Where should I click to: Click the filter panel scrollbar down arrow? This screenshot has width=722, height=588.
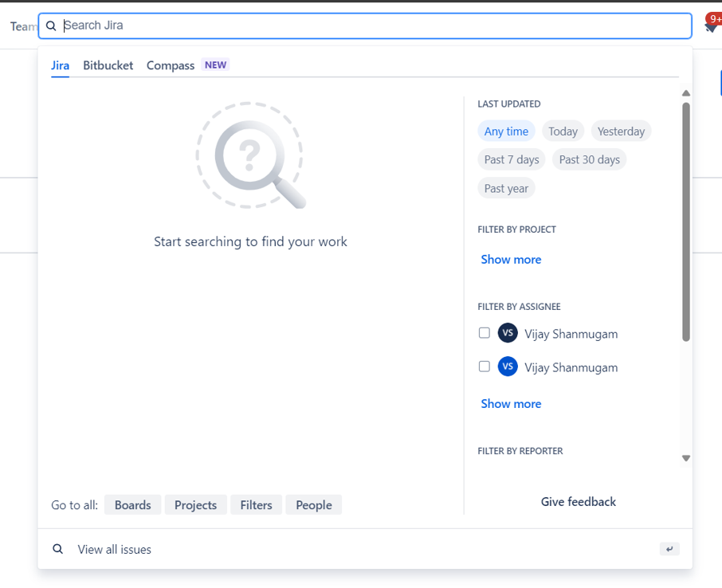pos(685,458)
